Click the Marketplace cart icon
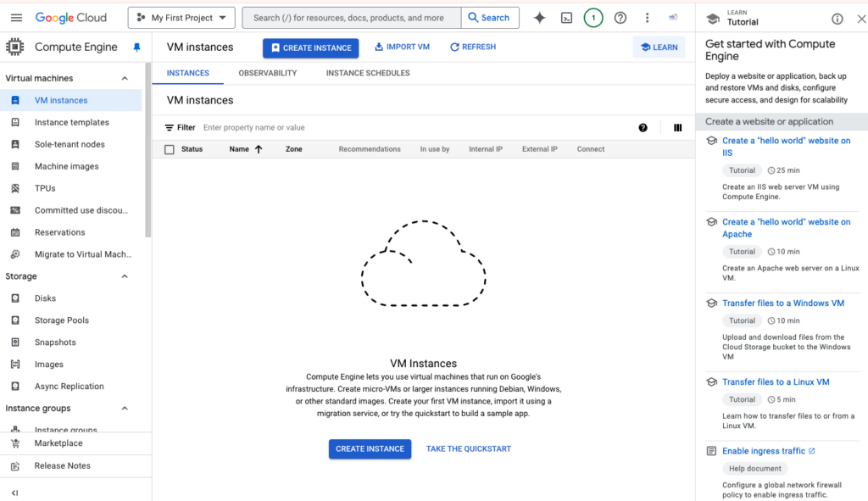The width and height of the screenshot is (868, 501). (x=15, y=443)
